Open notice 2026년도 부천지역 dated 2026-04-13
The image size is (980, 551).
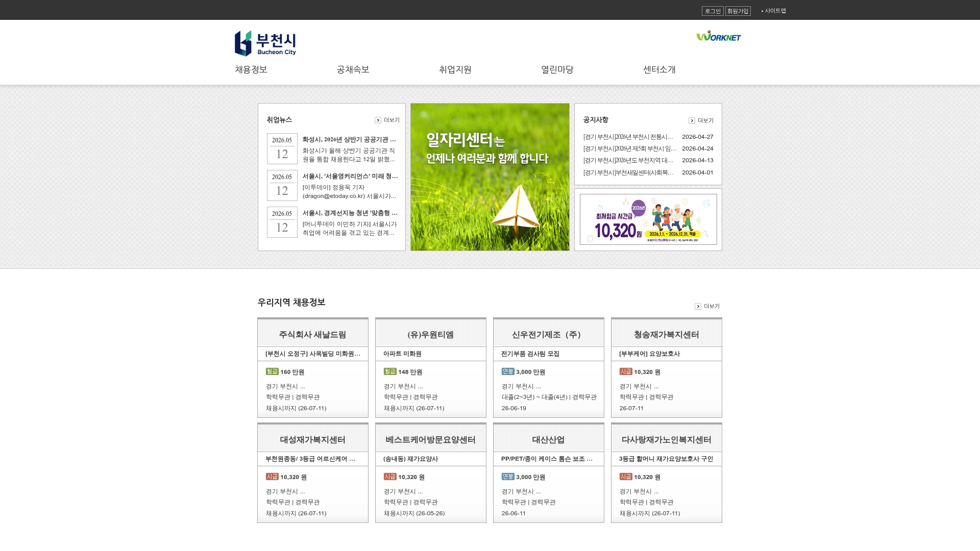point(628,160)
